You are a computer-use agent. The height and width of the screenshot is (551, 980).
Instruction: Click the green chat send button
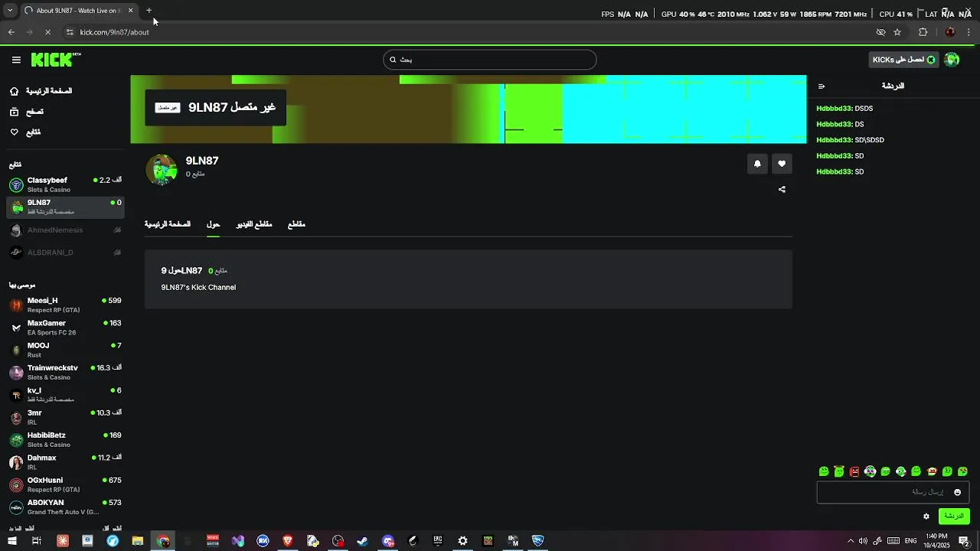[x=954, y=517]
